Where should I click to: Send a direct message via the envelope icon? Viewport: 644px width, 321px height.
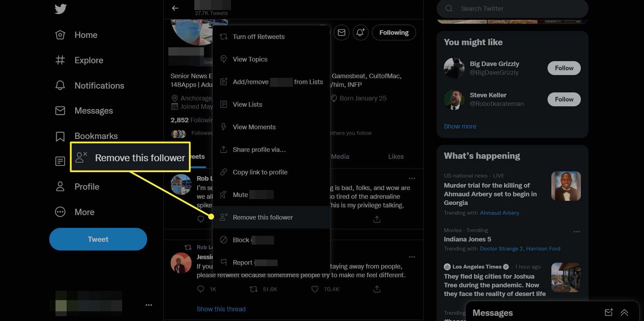341,32
